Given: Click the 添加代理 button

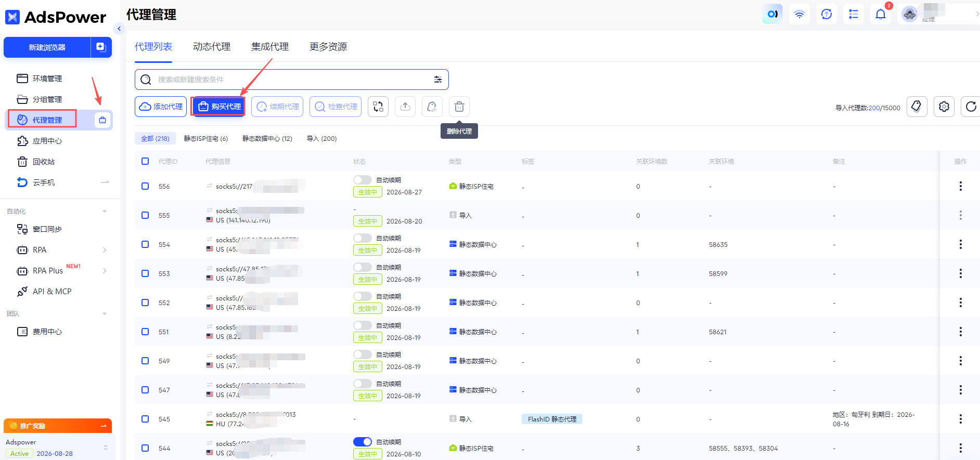Looking at the screenshot, I should (161, 107).
